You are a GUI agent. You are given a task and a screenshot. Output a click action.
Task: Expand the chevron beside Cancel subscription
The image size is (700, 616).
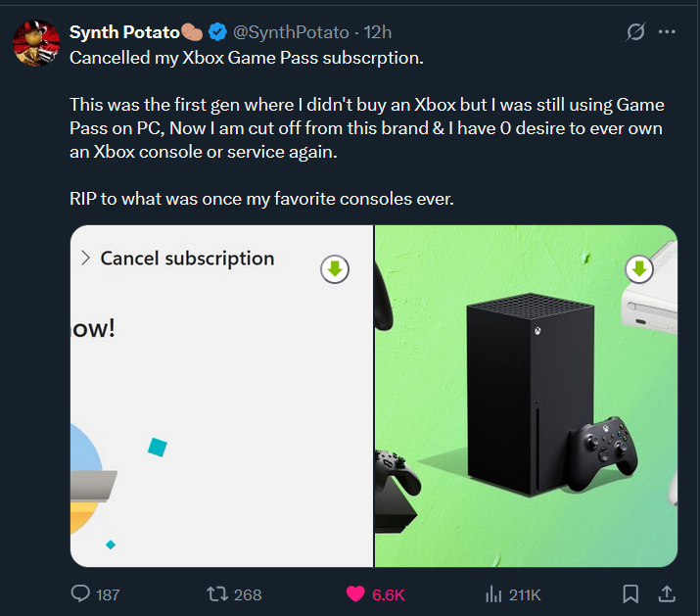[85, 259]
